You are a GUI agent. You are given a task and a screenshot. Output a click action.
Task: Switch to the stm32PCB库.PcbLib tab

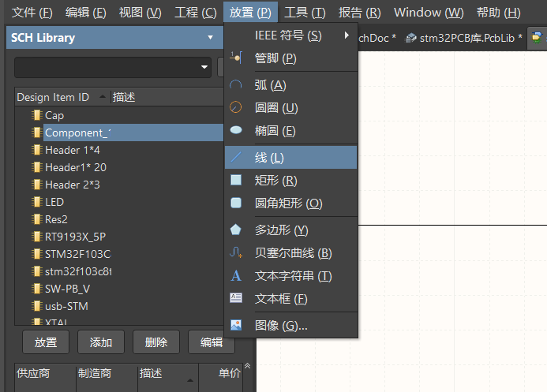463,38
